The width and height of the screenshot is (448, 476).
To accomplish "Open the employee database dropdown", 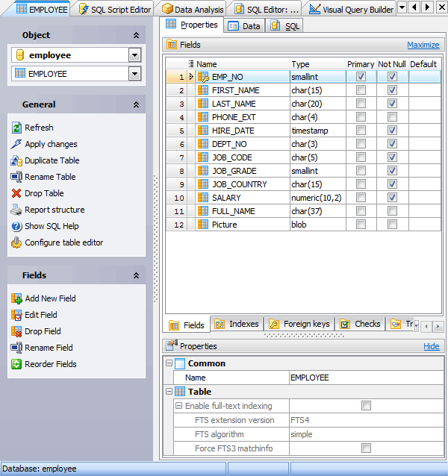I will point(134,55).
